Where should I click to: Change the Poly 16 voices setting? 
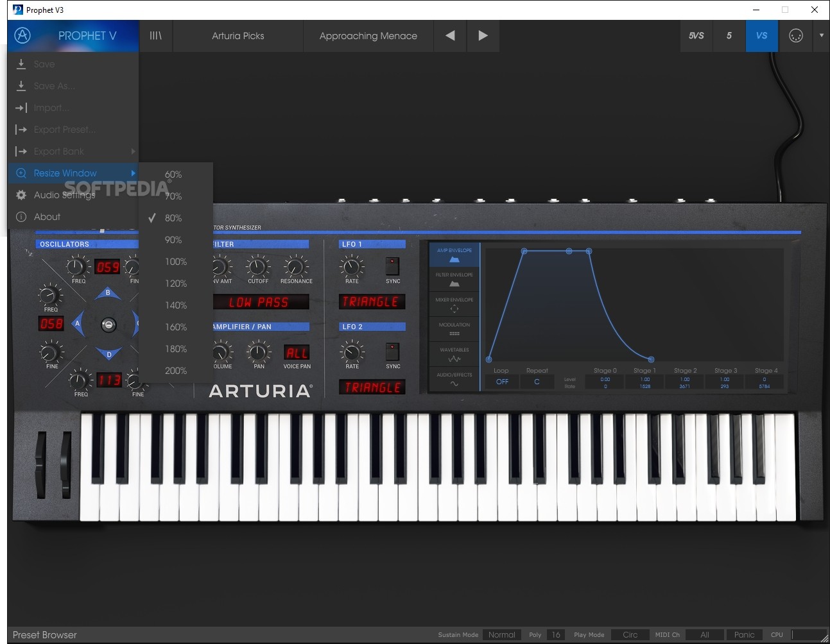pos(556,635)
